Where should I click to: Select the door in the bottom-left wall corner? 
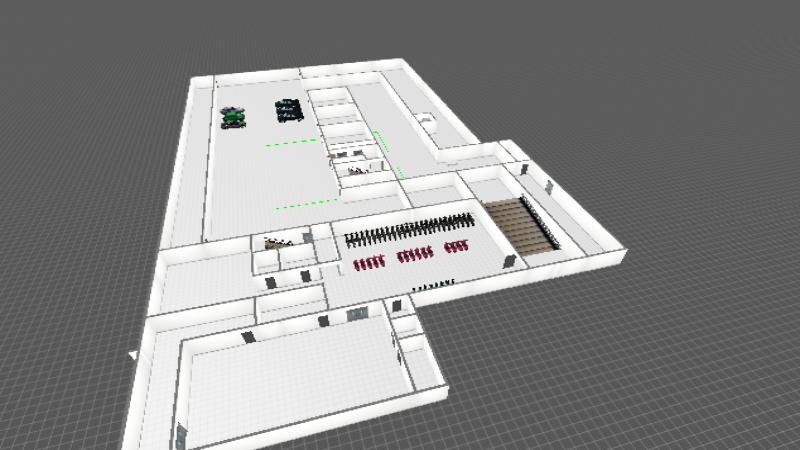coord(181,434)
